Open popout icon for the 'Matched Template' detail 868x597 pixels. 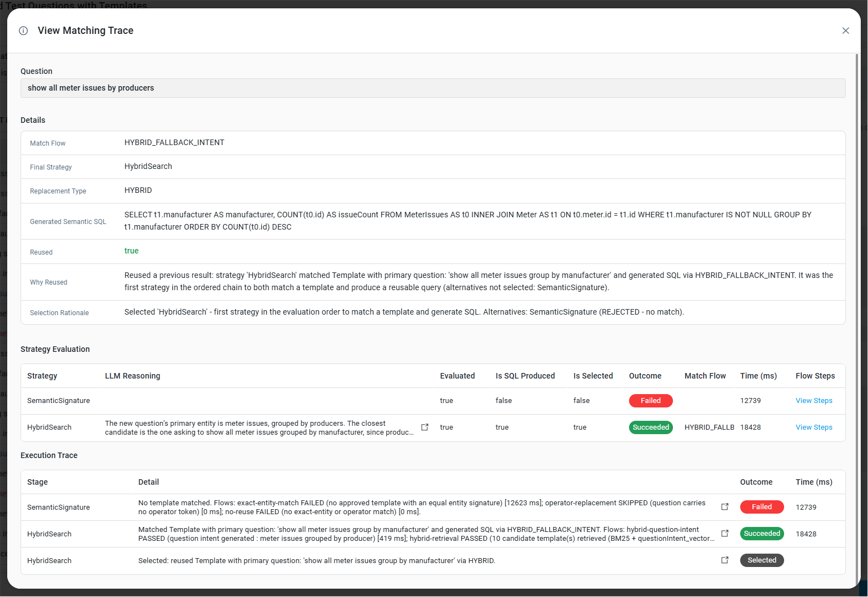(x=725, y=534)
